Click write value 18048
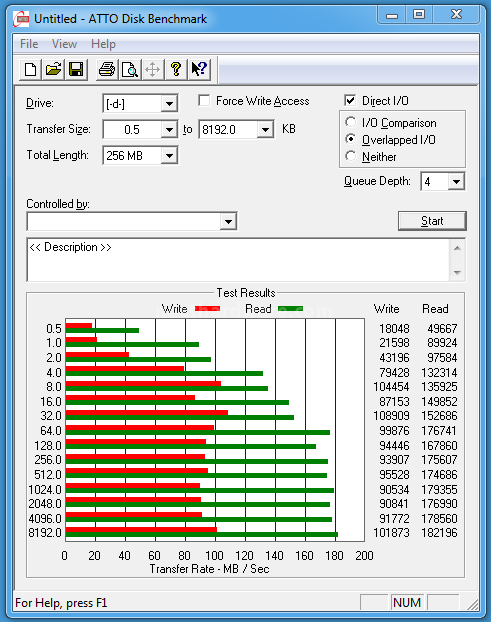Screen dimensions: 491x622 coord(394,329)
